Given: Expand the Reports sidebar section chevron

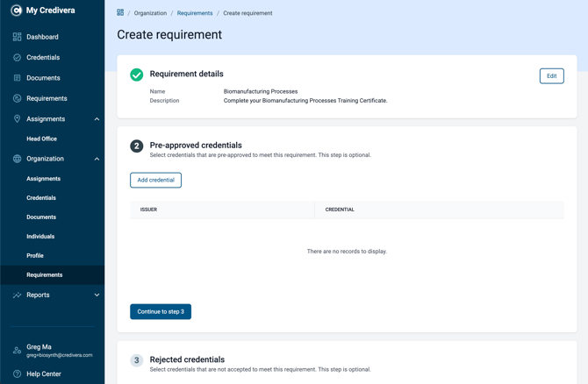Looking at the screenshot, I should 97,295.
